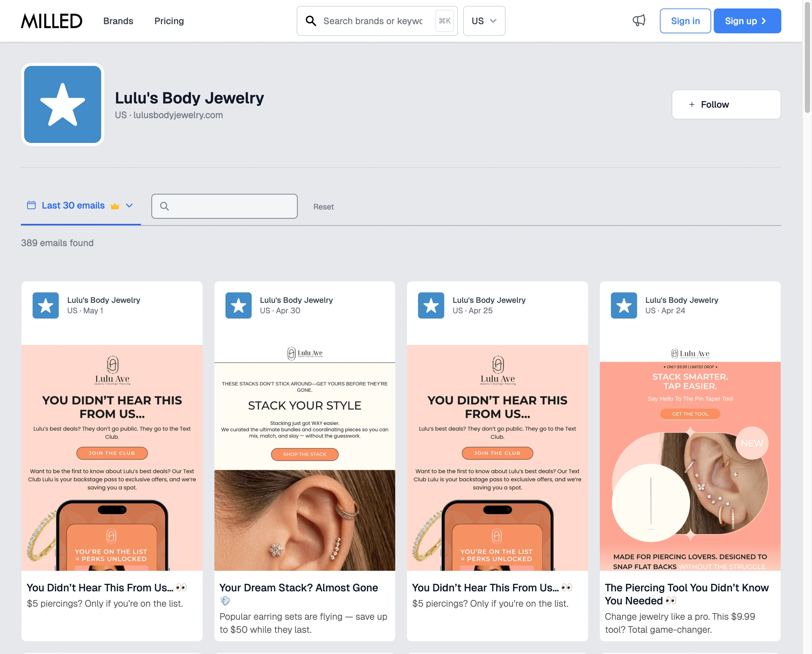Open the lulusbodyjewelry.com link
The height and width of the screenshot is (654, 812).
pyautogui.click(x=178, y=115)
